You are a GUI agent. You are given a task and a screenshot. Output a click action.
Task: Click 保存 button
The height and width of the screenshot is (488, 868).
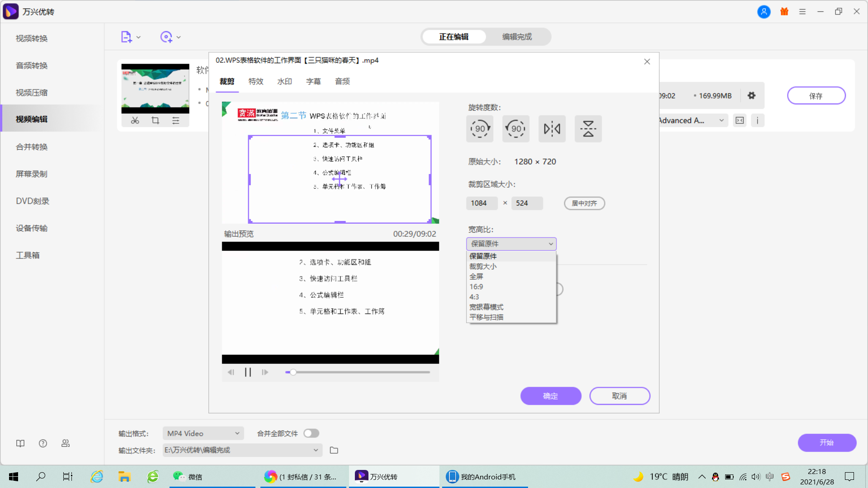click(x=816, y=96)
